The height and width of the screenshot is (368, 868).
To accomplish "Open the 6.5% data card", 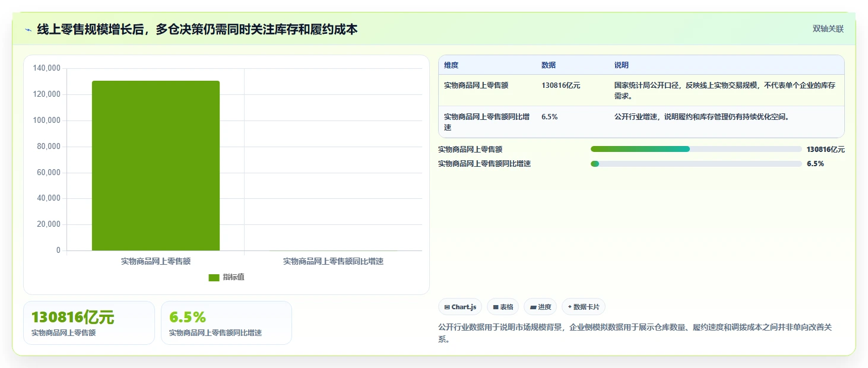I will coord(226,323).
